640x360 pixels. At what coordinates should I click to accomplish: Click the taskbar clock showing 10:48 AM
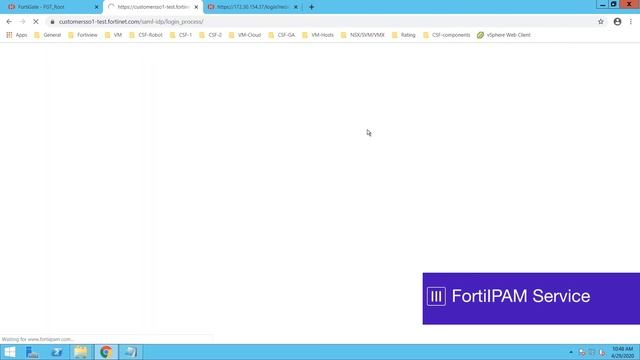tap(623, 352)
